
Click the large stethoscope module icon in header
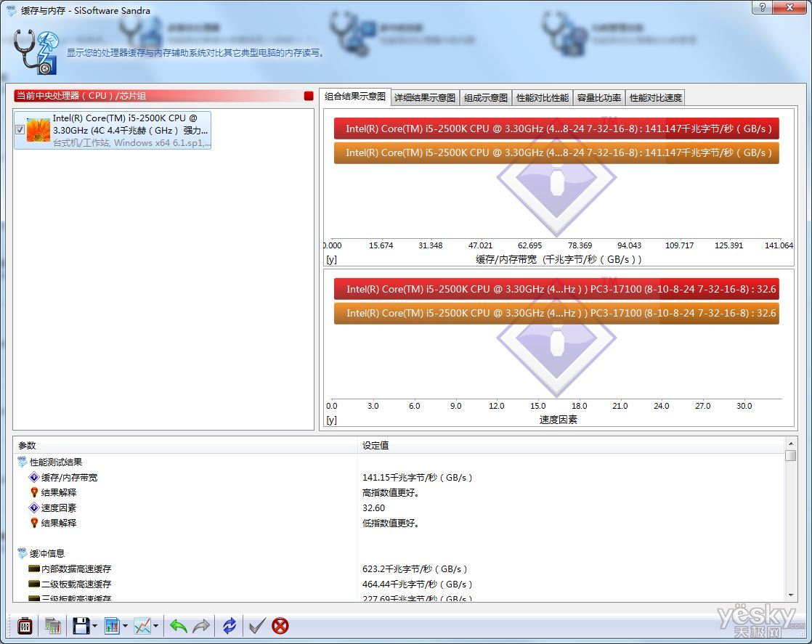[x=36, y=52]
